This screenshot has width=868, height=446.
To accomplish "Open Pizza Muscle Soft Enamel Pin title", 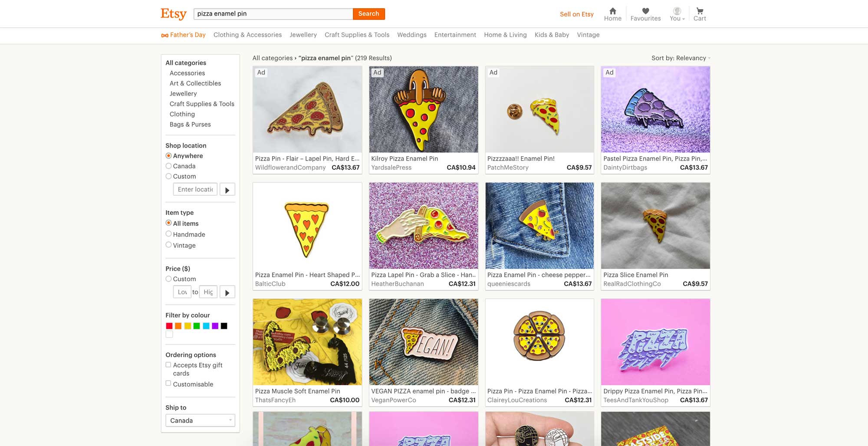I will coord(298,391).
